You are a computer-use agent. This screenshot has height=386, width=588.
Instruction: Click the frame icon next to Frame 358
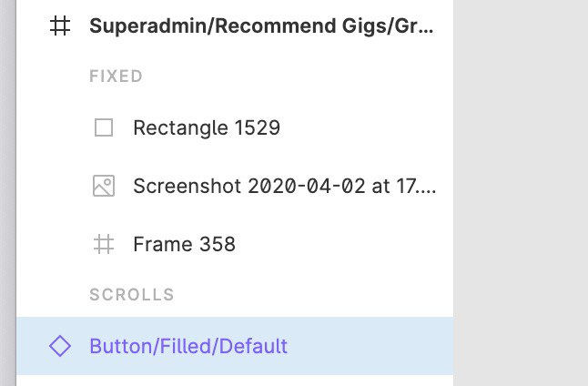tap(104, 244)
